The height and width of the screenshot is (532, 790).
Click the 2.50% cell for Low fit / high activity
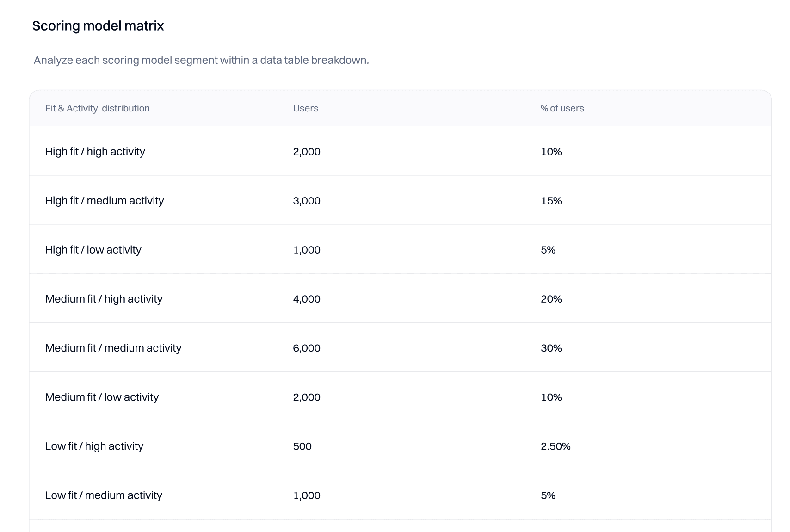click(555, 446)
